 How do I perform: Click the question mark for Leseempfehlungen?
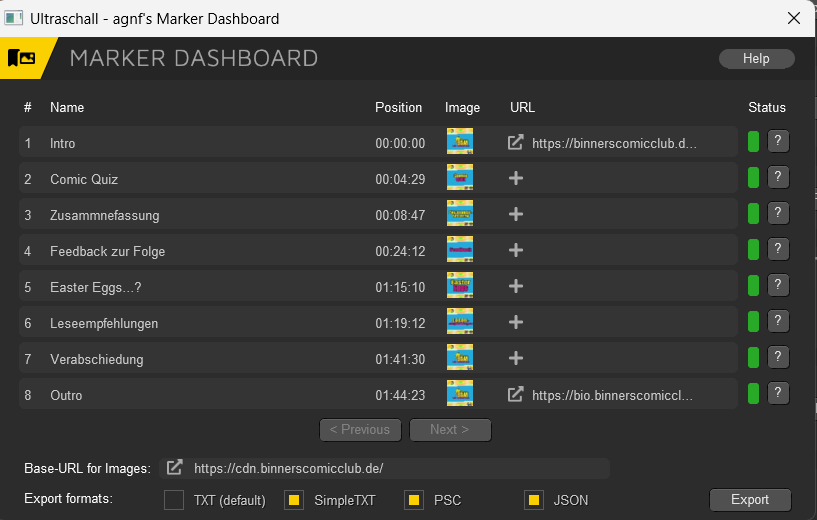tap(778, 322)
